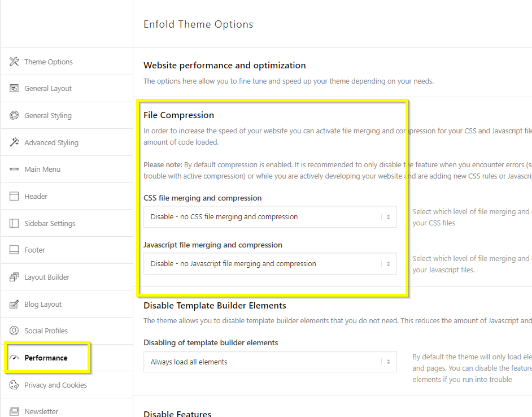Image resolution: width=532 pixels, height=417 pixels.
Task: Open Social Profiles tab
Action: pyautogui.click(x=67, y=331)
